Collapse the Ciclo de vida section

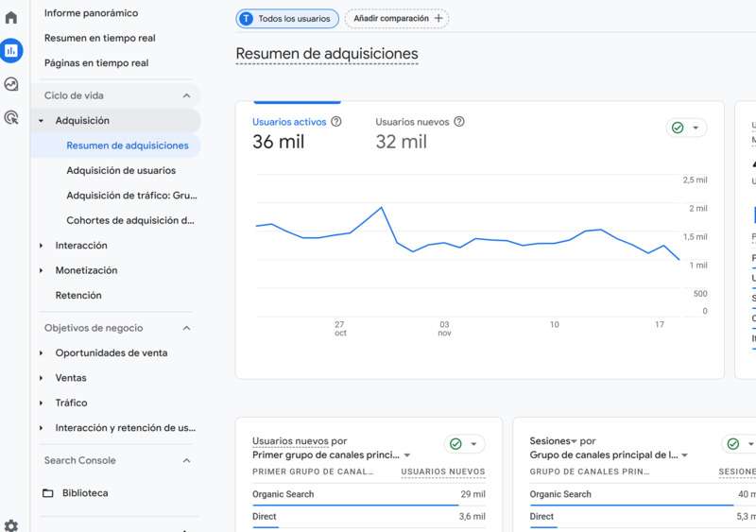pos(186,95)
